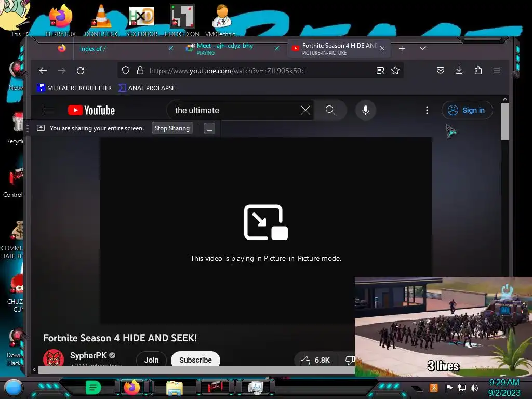Open the MEDIAFIRE ROULETTER bookmark
This screenshot has height=399, width=532.
pos(74,88)
